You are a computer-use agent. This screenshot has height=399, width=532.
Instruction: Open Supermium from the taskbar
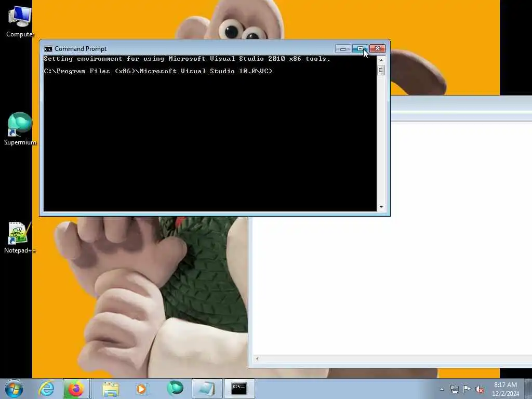point(175,389)
